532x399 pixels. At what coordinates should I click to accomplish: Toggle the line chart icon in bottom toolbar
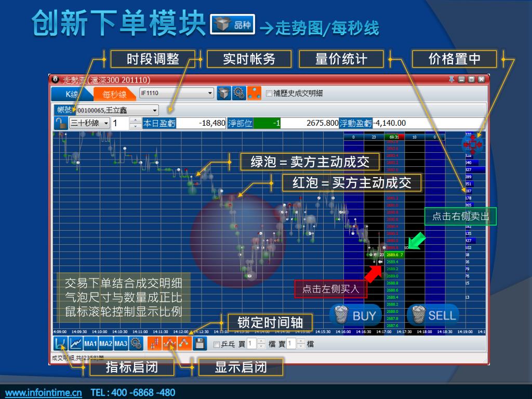point(76,344)
